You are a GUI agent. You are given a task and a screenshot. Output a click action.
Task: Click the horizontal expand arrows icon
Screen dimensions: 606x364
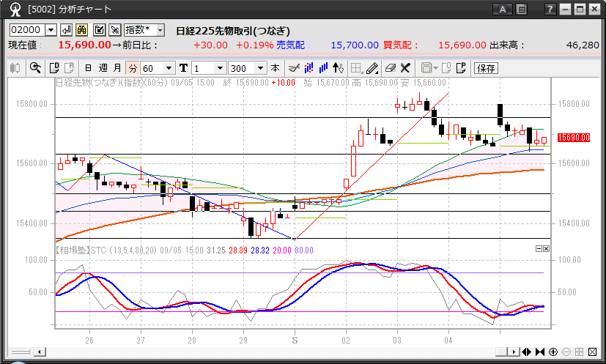click(x=527, y=352)
